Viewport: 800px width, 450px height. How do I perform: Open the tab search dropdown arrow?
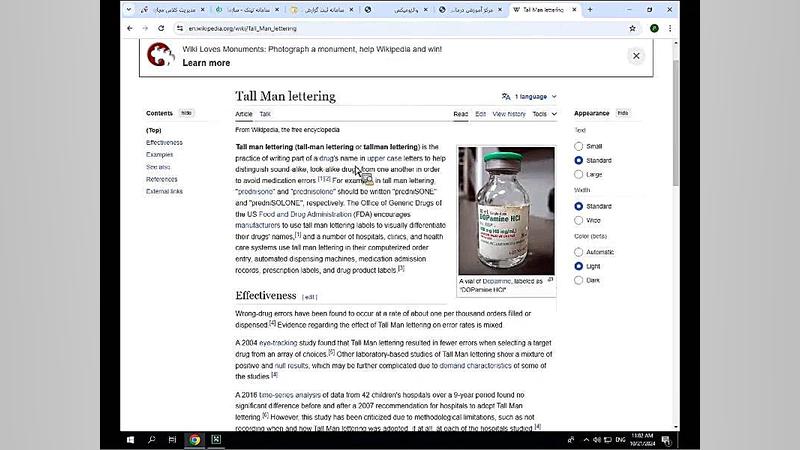pos(129,9)
